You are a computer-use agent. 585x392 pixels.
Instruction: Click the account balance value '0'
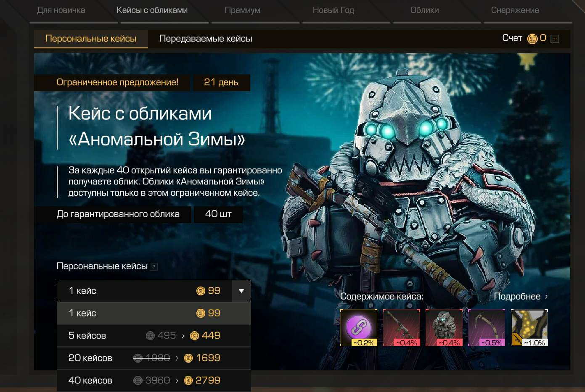click(x=543, y=38)
